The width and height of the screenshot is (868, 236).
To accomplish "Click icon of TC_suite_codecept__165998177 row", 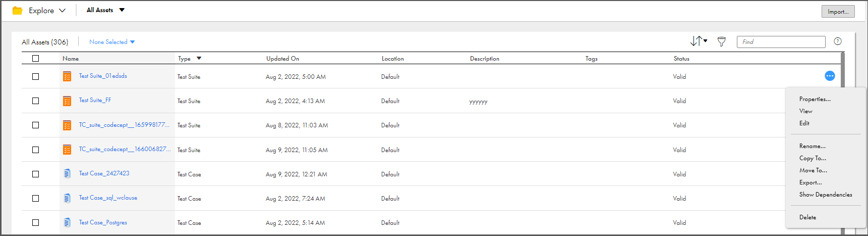I will tap(67, 125).
